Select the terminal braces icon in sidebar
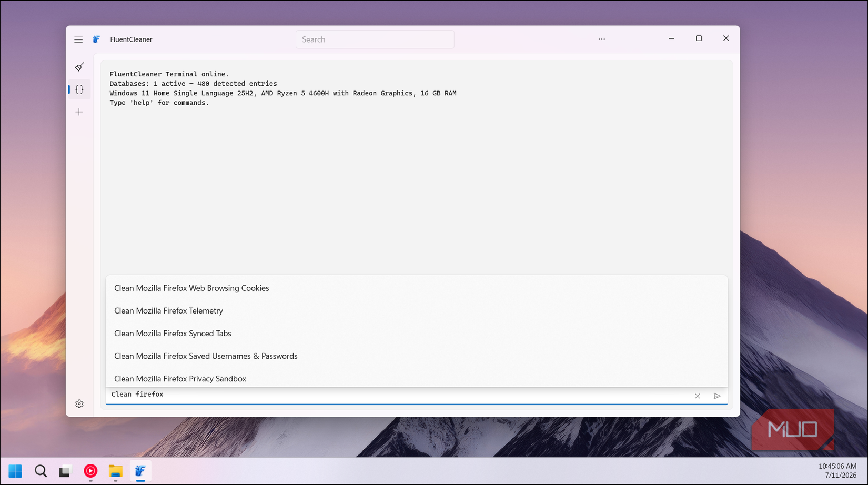This screenshot has width=868, height=485. point(79,89)
